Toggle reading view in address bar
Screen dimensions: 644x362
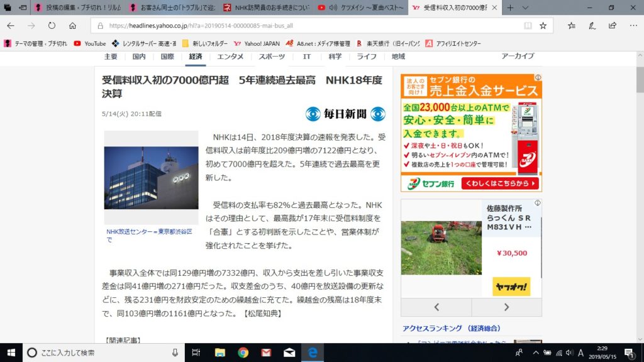click(x=528, y=25)
